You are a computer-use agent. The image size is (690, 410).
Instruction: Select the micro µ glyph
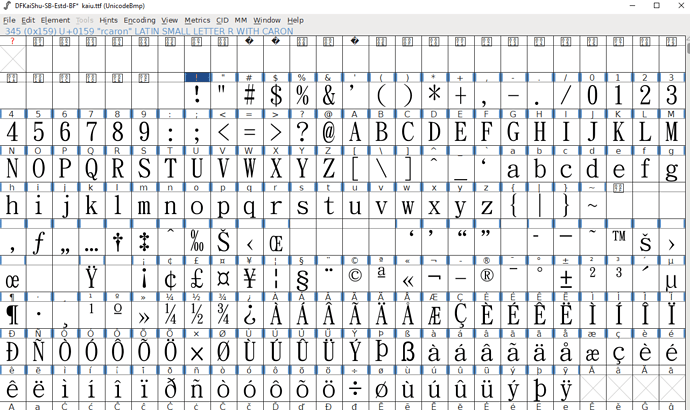[672, 278]
